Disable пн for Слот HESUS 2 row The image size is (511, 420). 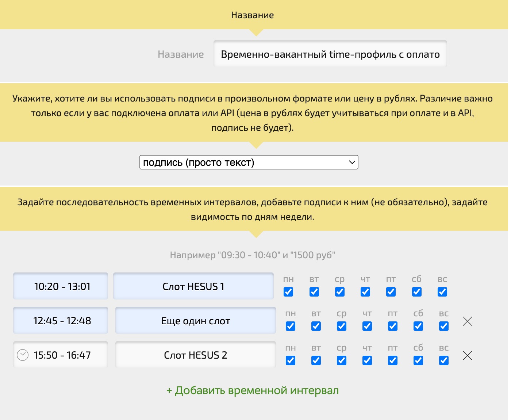291,360
